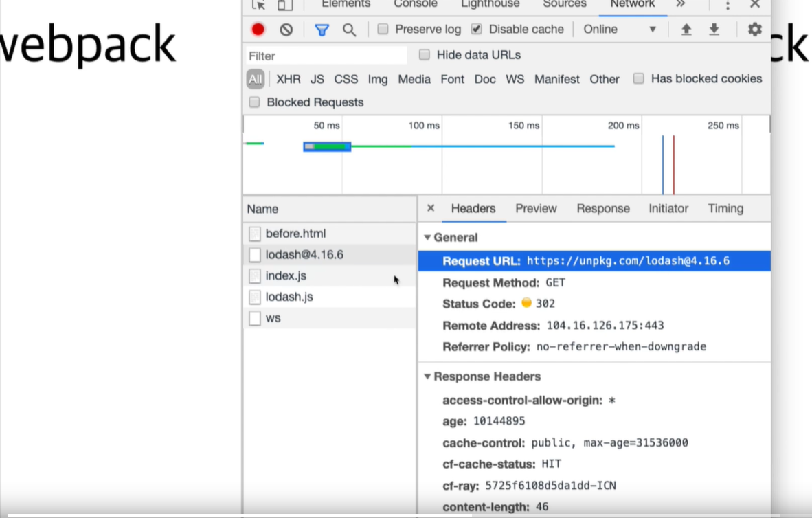This screenshot has height=518, width=812.
Task: Click the import HAR upload arrow
Action: (x=686, y=30)
